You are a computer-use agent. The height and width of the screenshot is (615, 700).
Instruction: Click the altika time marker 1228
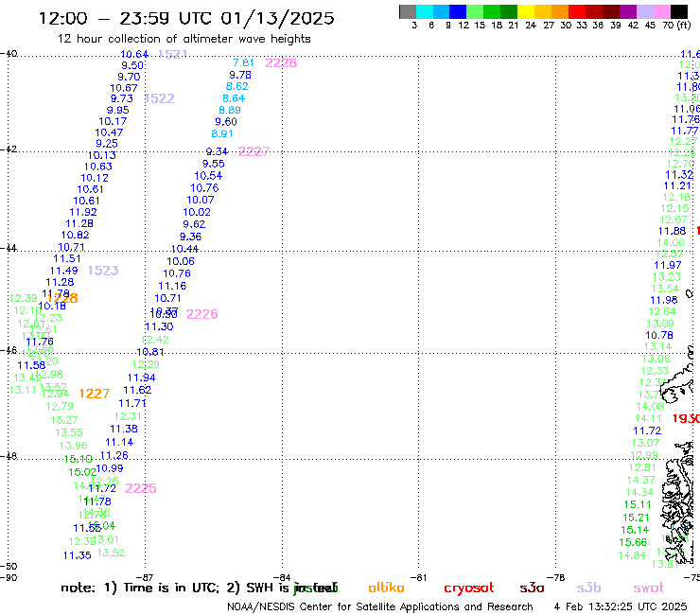pyautogui.click(x=62, y=298)
